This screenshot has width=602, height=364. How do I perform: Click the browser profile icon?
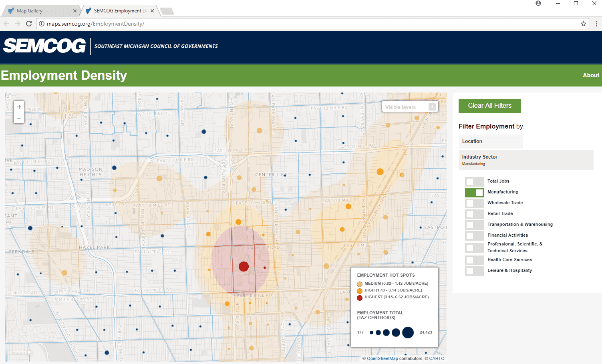pos(538,3)
